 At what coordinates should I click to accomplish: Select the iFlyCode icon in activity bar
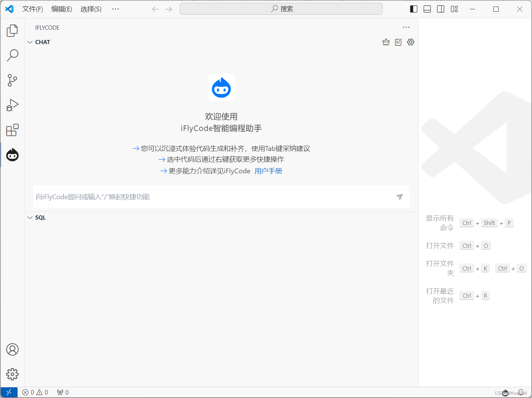pyautogui.click(x=12, y=155)
